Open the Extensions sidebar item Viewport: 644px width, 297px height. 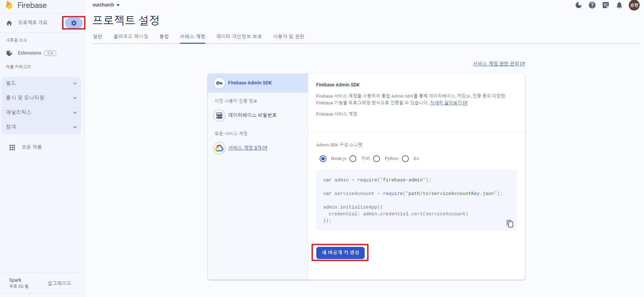[x=29, y=53]
